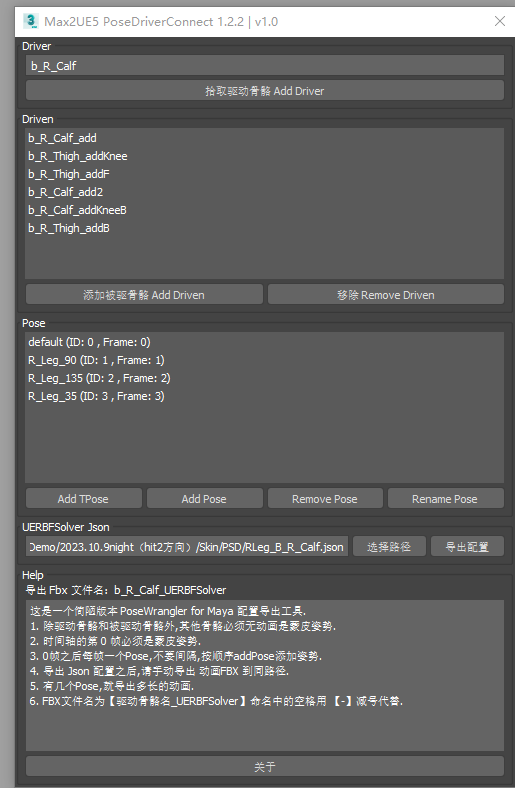Image resolution: width=515 pixels, height=788 pixels.
Task: Click the 选择路径 browse button
Action: 389,547
